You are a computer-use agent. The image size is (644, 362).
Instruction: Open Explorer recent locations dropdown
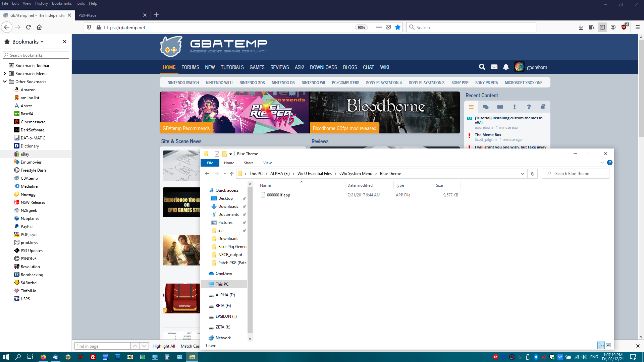click(225, 174)
